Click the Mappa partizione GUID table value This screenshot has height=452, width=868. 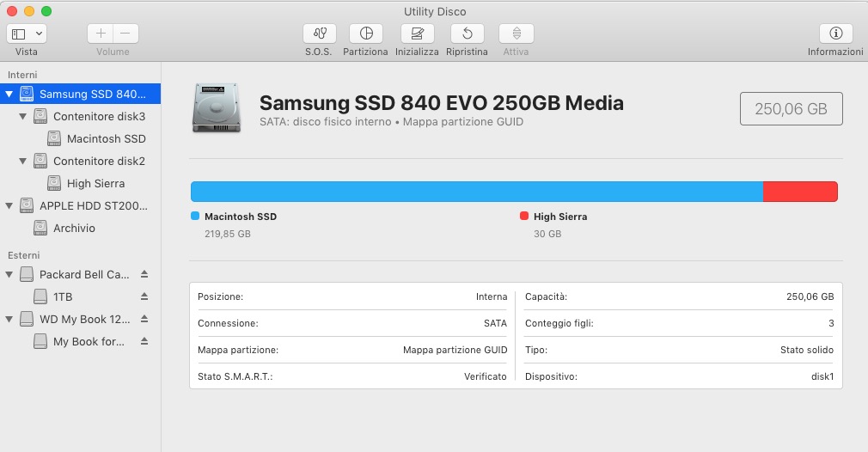tap(455, 350)
